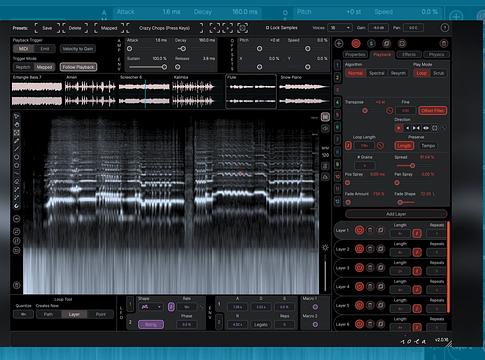Click Layer 1 trash icon
485x360 pixels.
tap(370, 230)
